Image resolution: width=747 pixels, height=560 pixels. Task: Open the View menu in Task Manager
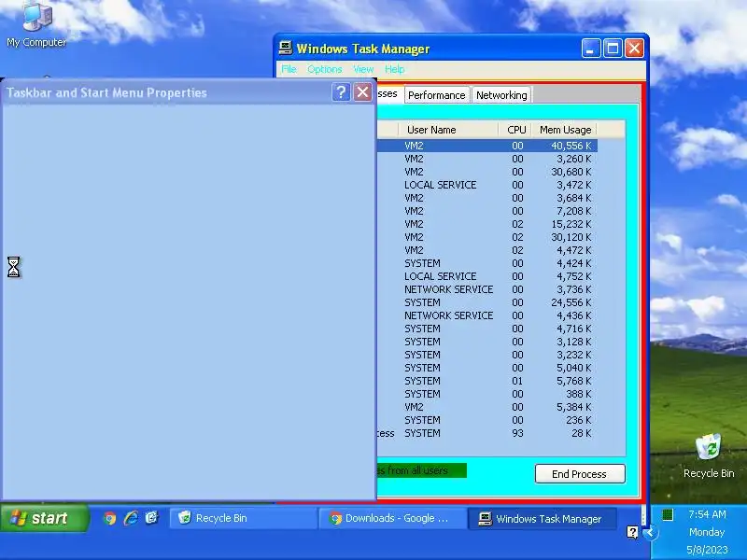tap(363, 69)
